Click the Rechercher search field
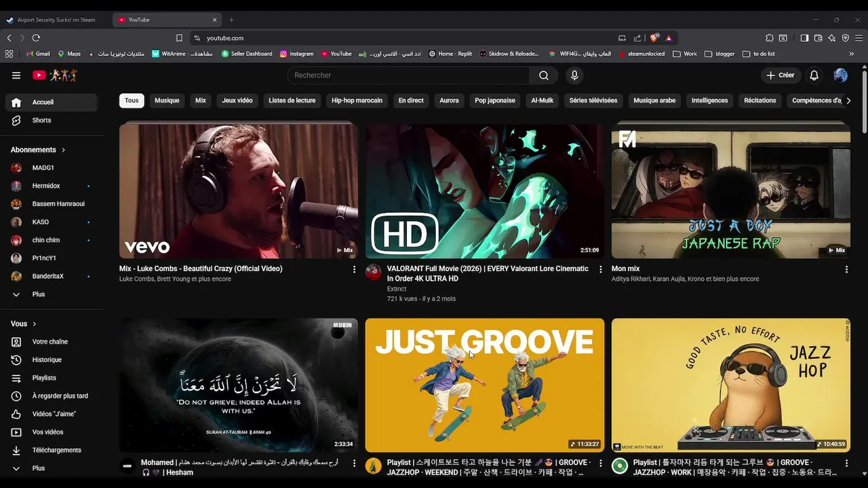868x488 pixels. tap(408, 75)
